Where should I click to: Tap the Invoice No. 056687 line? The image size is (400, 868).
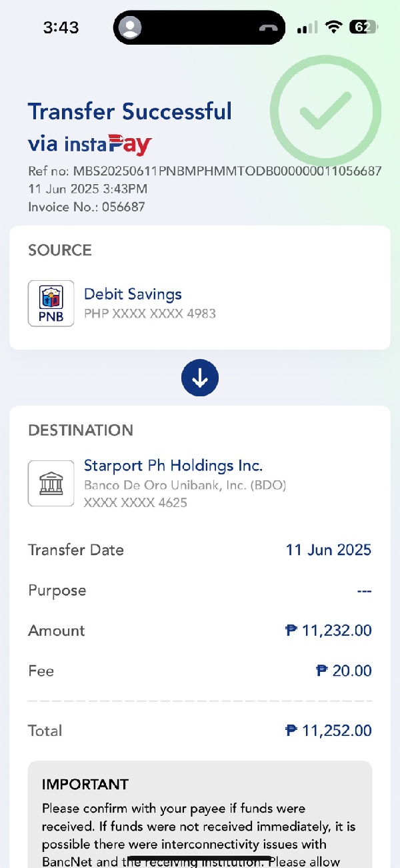[x=87, y=207]
